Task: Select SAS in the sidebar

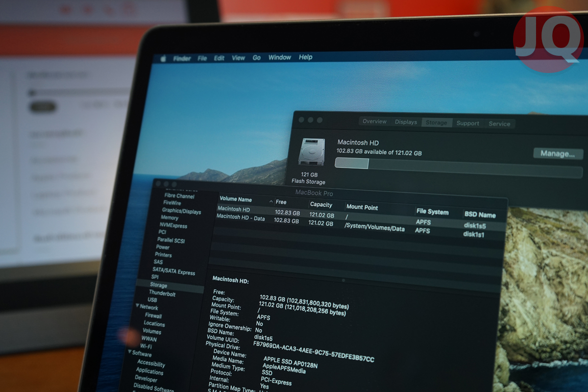Action: click(x=158, y=262)
